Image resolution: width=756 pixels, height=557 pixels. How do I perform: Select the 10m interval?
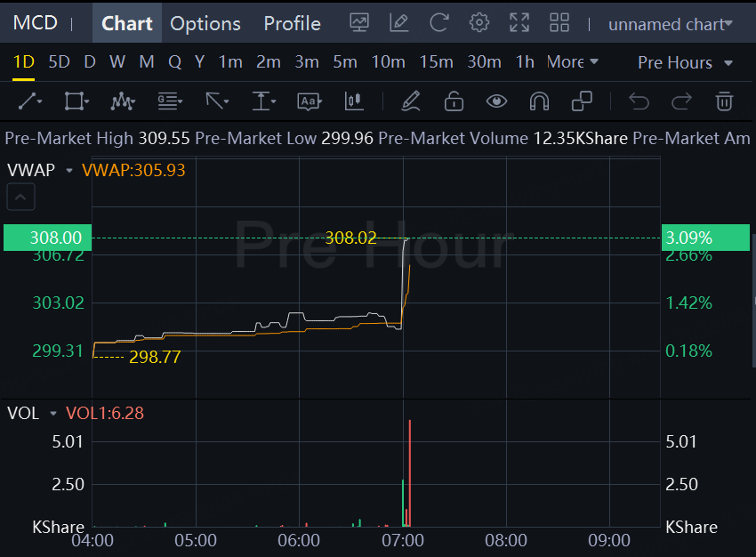tap(388, 61)
